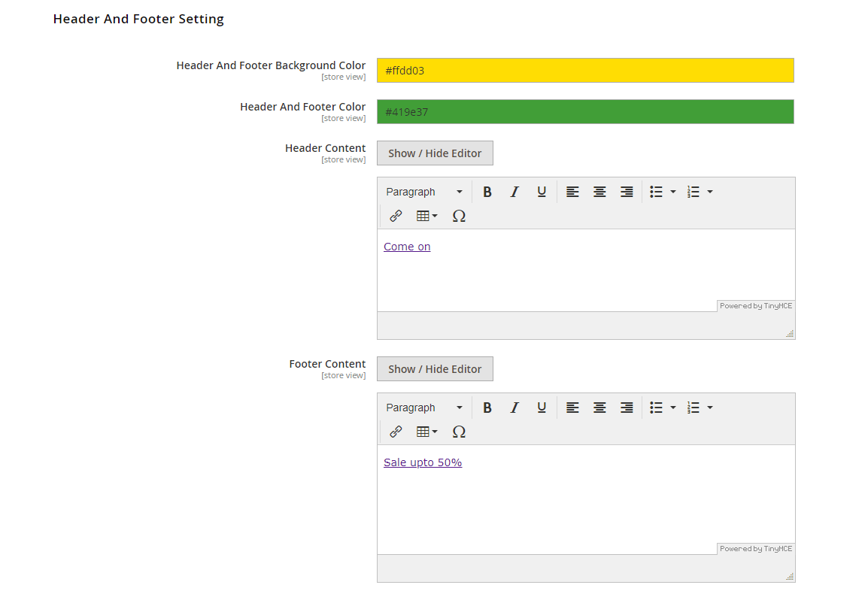Image resolution: width=868 pixels, height=591 pixels.
Task: Align text left in Footer Content editor
Action: tap(572, 408)
